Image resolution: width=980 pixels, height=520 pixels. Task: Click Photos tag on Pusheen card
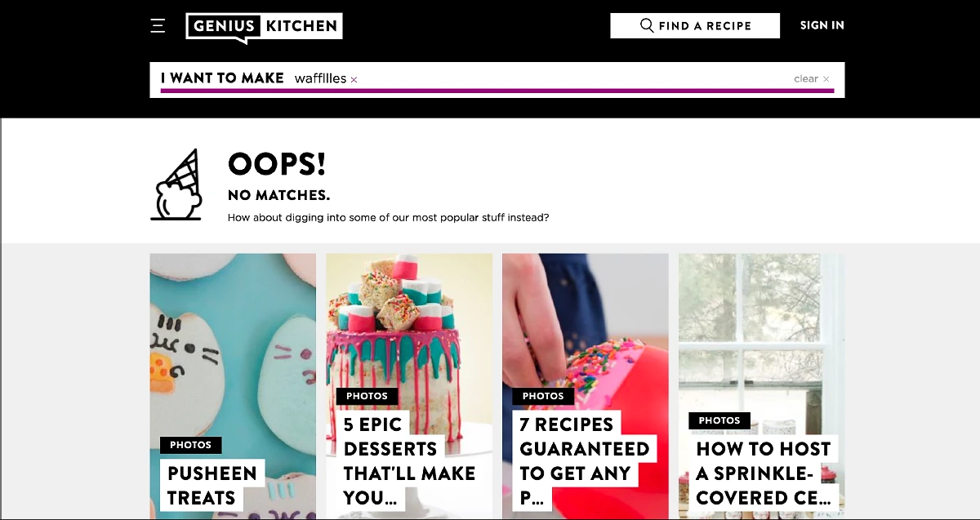click(191, 445)
